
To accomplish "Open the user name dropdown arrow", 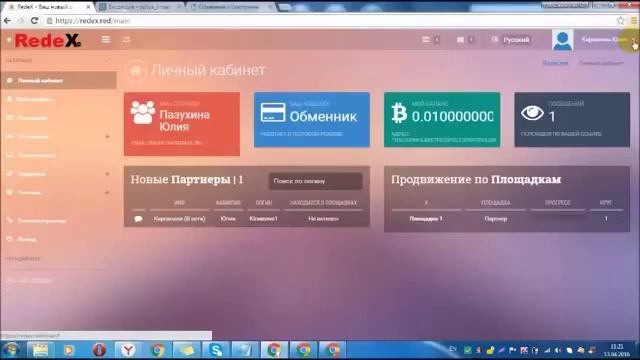I will (x=634, y=40).
